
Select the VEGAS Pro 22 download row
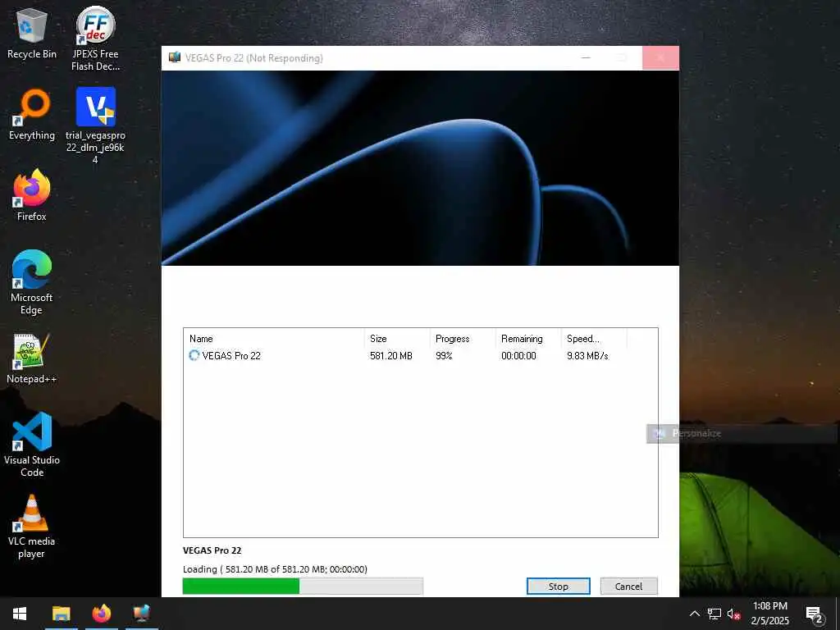point(421,356)
